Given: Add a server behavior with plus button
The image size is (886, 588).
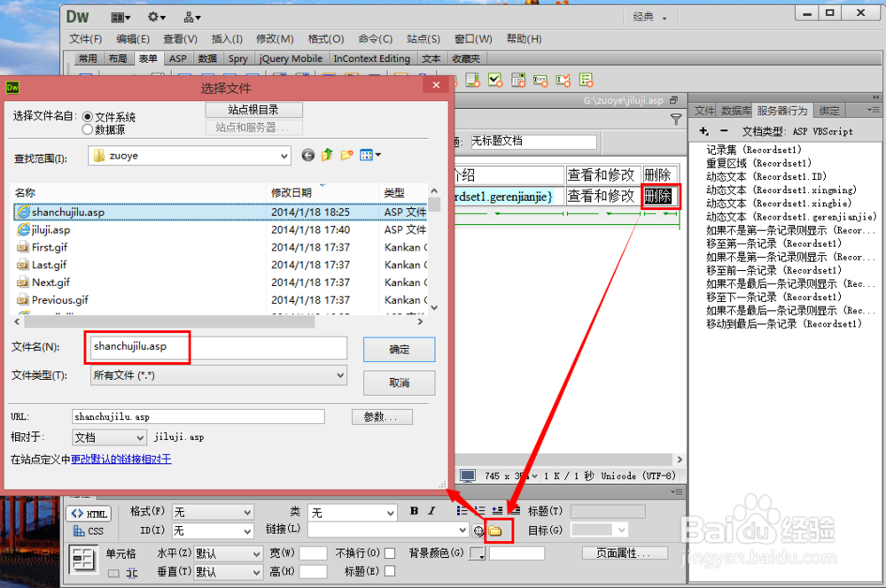Looking at the screenshot, I should [x=703, y=131].
